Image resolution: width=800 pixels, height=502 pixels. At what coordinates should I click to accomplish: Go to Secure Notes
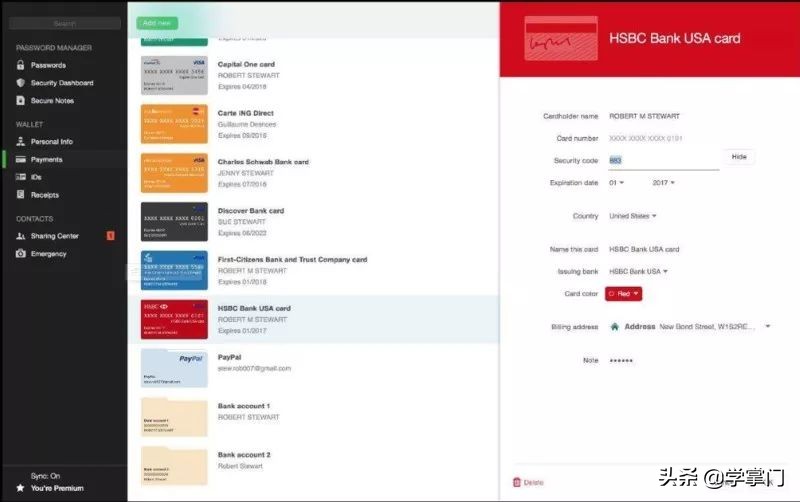[53, 101]
